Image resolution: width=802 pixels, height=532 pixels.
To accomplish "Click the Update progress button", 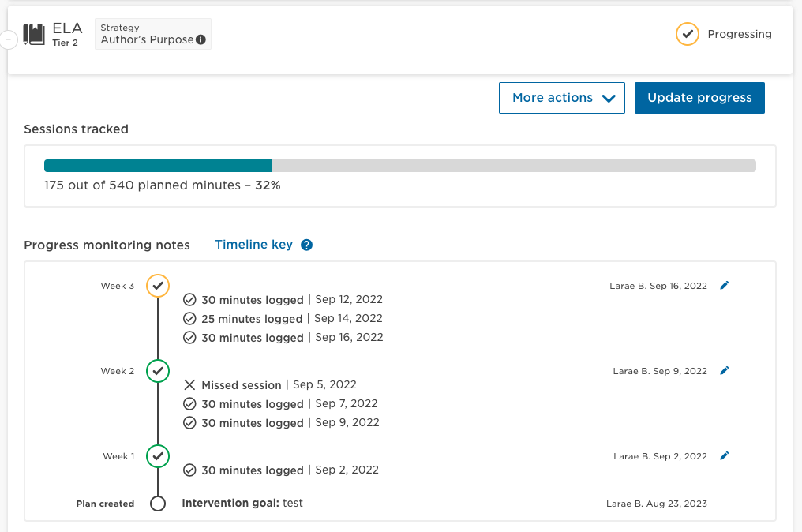I will coord(699,98).
